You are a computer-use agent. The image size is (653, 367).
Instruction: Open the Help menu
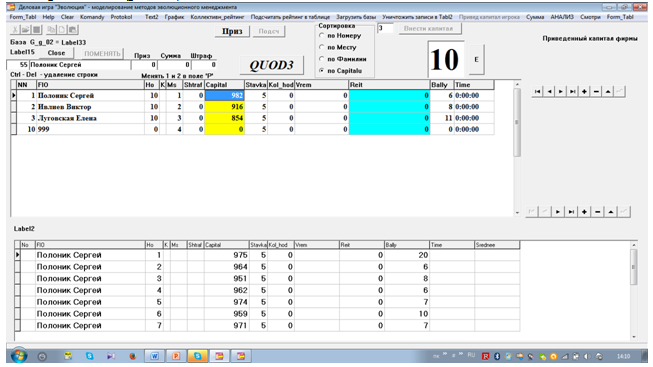pos(48,17)
